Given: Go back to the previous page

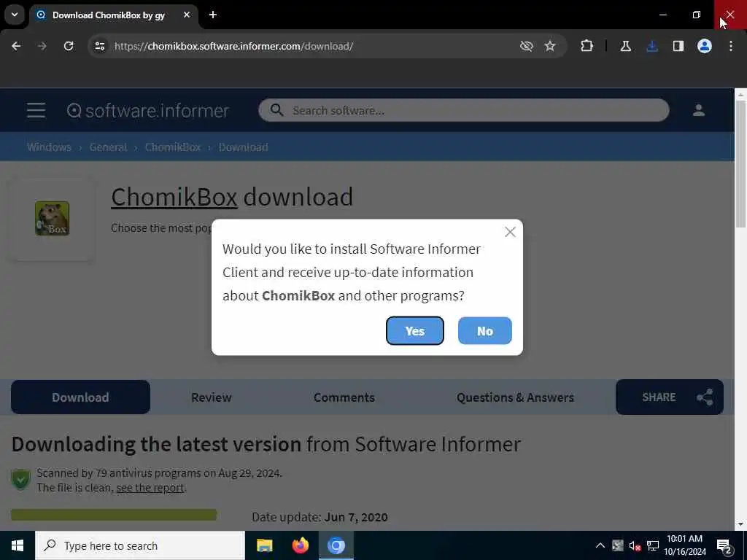Looking at the screenshot, I should coord(16,46).
